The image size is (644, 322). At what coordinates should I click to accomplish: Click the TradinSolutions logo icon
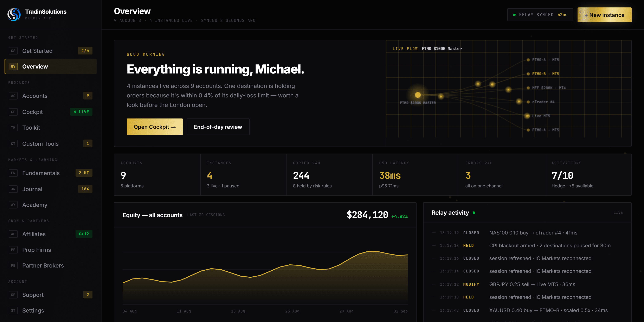(14, 14)
